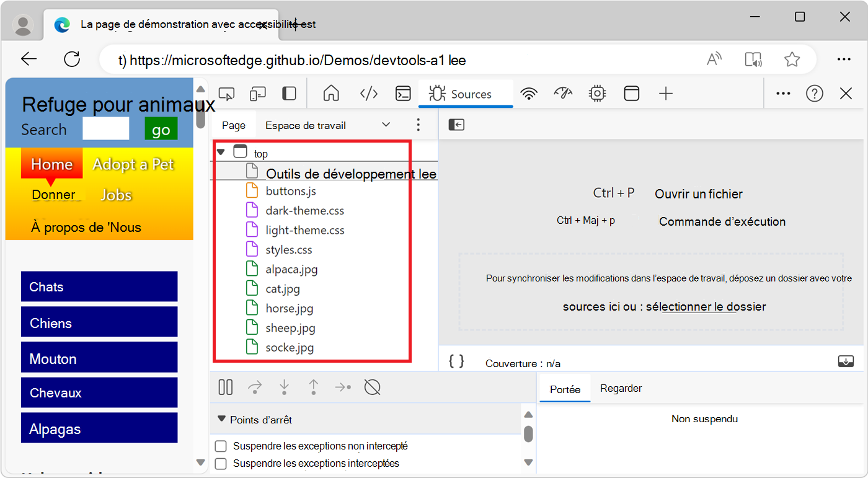Screen dimensions: 868x478
Task: Open DevTools customize and control menu
Action: [x=783, y=94]
